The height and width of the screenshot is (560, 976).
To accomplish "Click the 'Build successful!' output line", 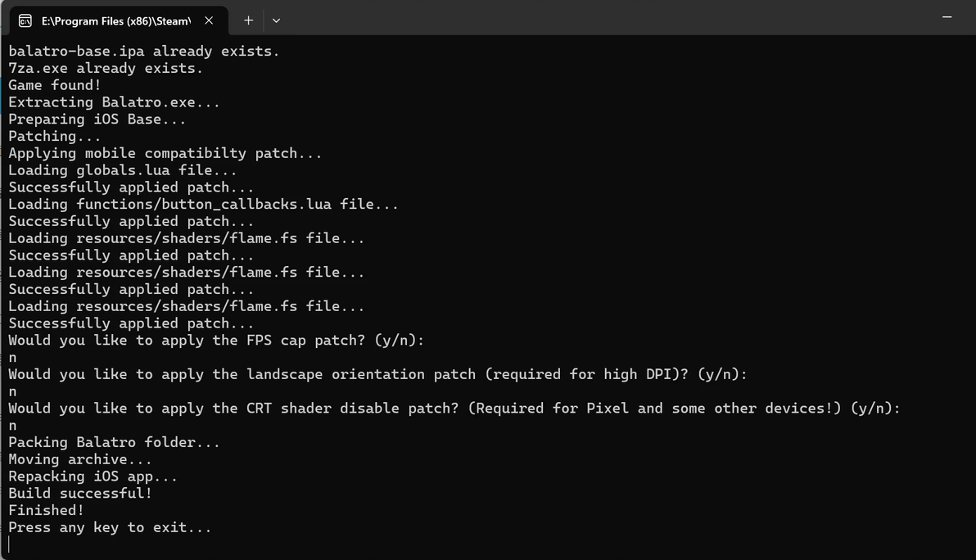I will (x=80, y=493).
